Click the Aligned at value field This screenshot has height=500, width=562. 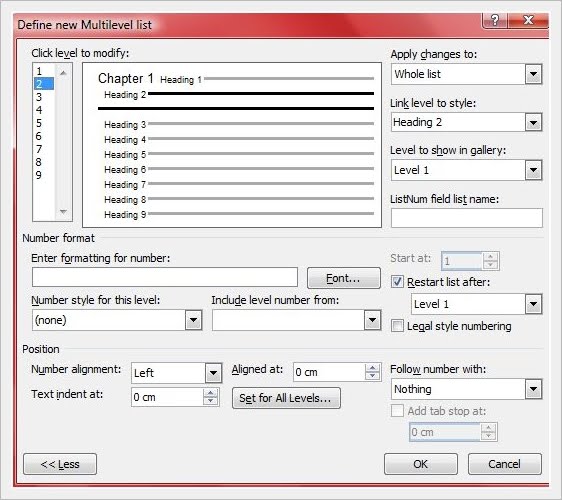(329, 372)
